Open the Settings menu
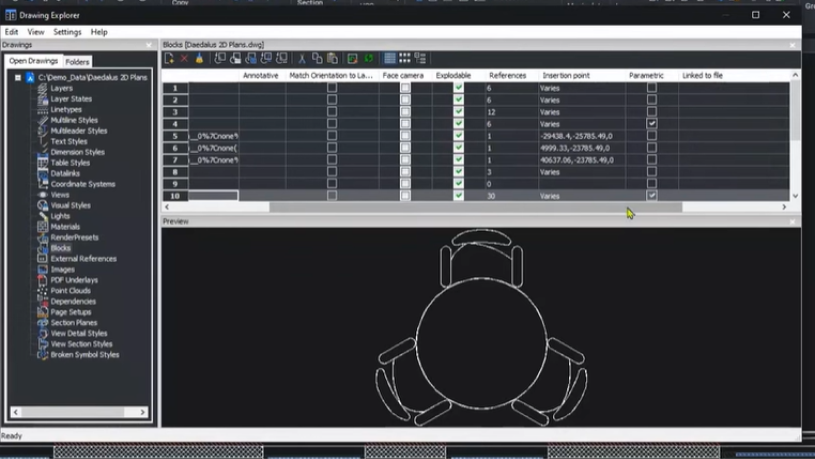The image size is (815, 459). tap(68, 32)
